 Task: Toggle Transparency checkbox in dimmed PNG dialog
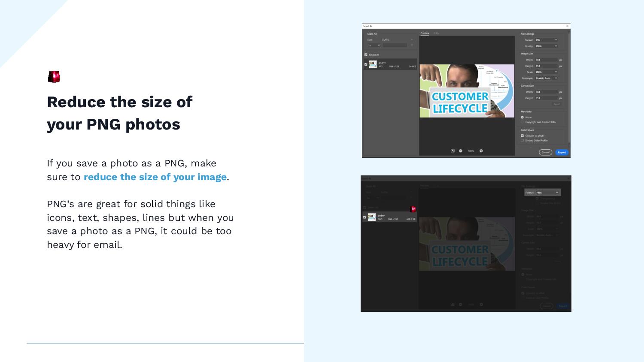[x=537, y=199]
